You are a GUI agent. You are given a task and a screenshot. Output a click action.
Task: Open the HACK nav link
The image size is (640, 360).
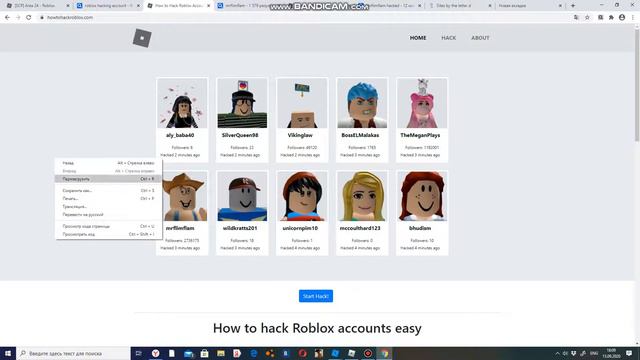point(448,38)
